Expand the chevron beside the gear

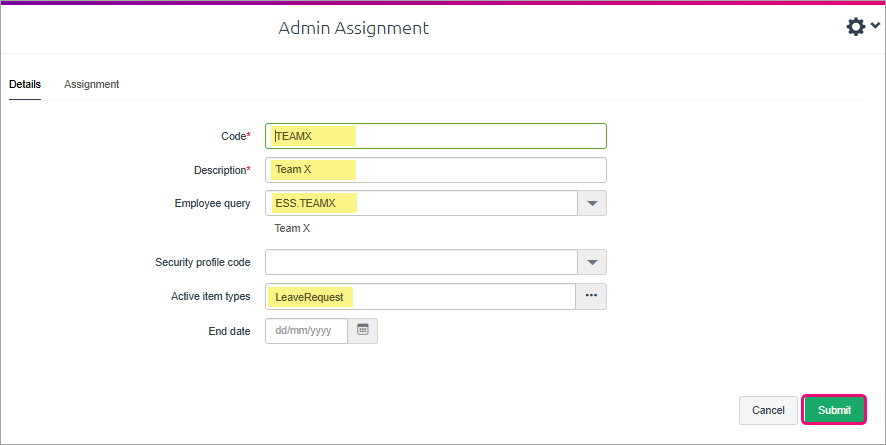pos(875,26)
